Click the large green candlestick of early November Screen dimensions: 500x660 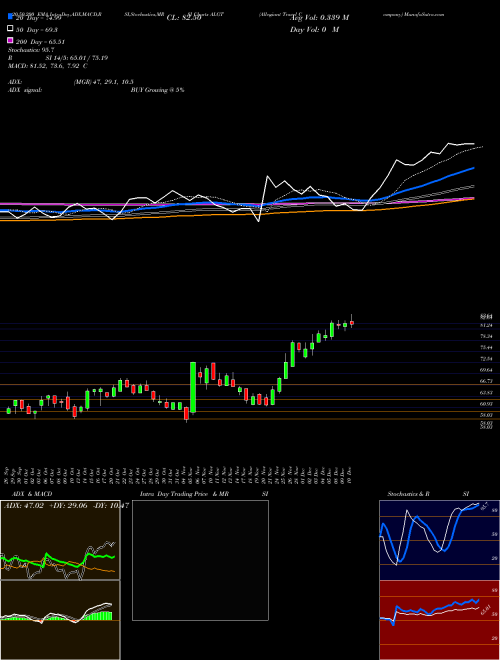coord(193,387)
